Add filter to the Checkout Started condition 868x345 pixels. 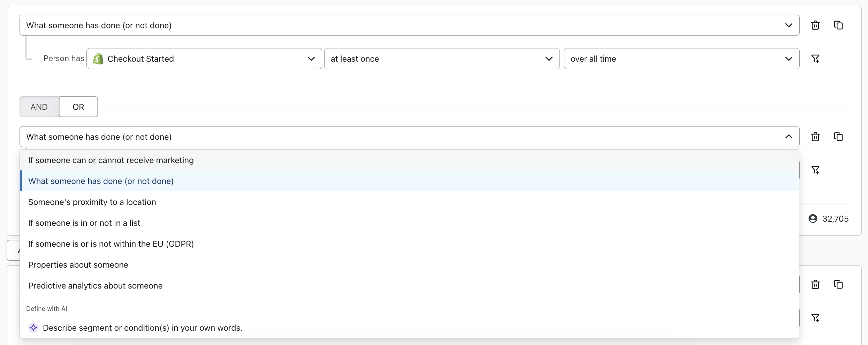point(815,59)
